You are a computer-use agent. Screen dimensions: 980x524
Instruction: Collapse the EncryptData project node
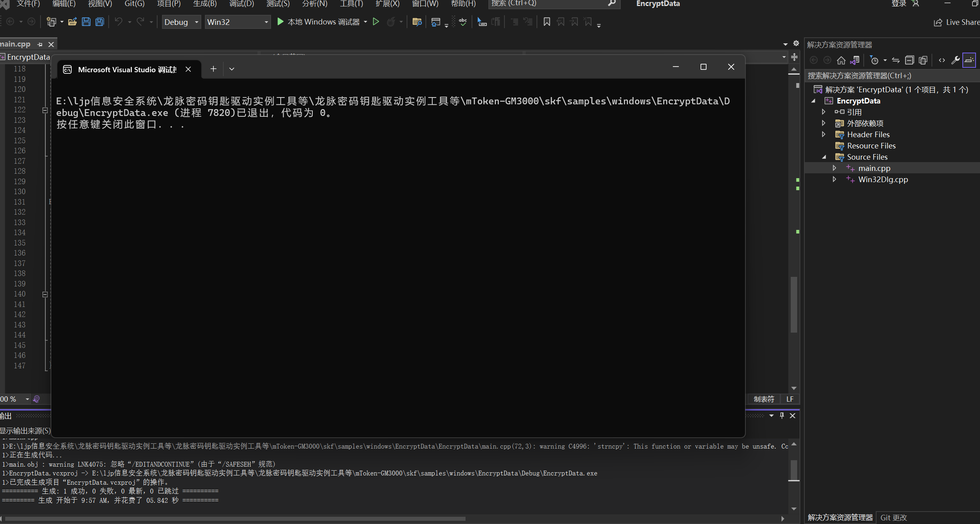coord(813,101)
